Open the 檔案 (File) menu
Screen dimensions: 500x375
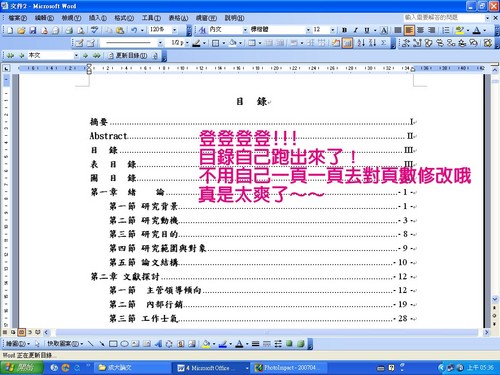click(17, 18)
